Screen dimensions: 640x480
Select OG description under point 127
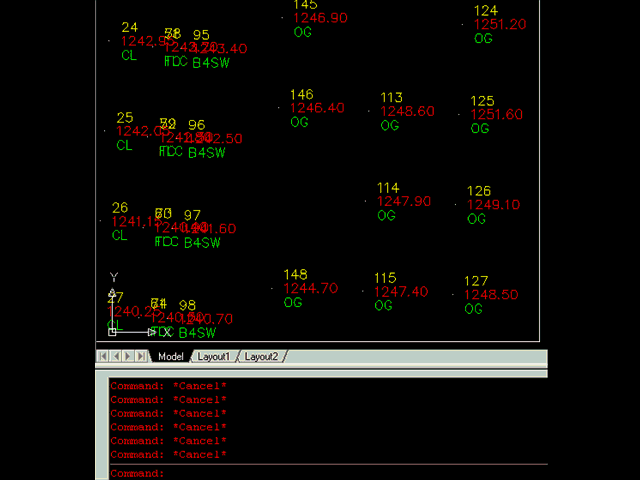coord(473,309)
